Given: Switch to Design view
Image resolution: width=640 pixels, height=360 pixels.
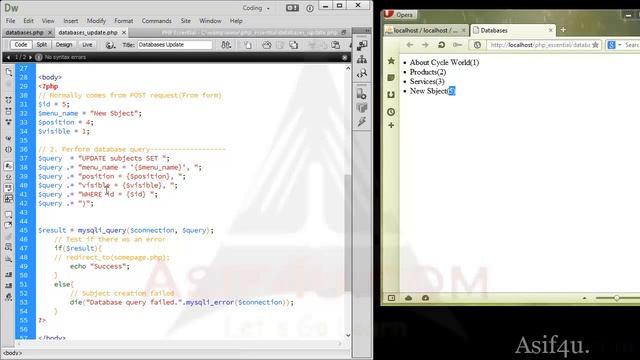Looking at the screenshot, I should (64, 45).
